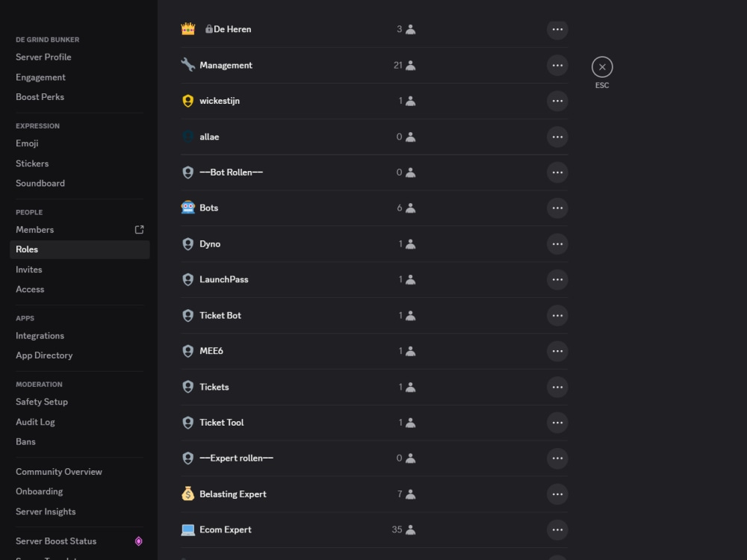Click the crown icon beside De Heren

(188, 29)
